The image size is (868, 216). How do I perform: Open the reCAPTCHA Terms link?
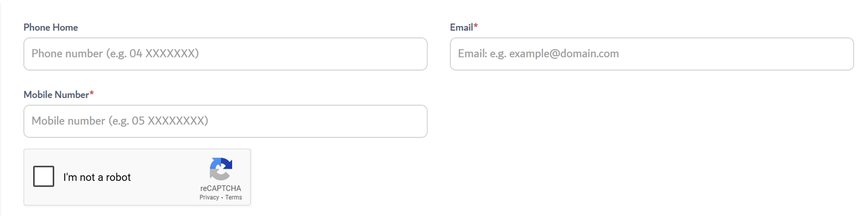(234, 198)
